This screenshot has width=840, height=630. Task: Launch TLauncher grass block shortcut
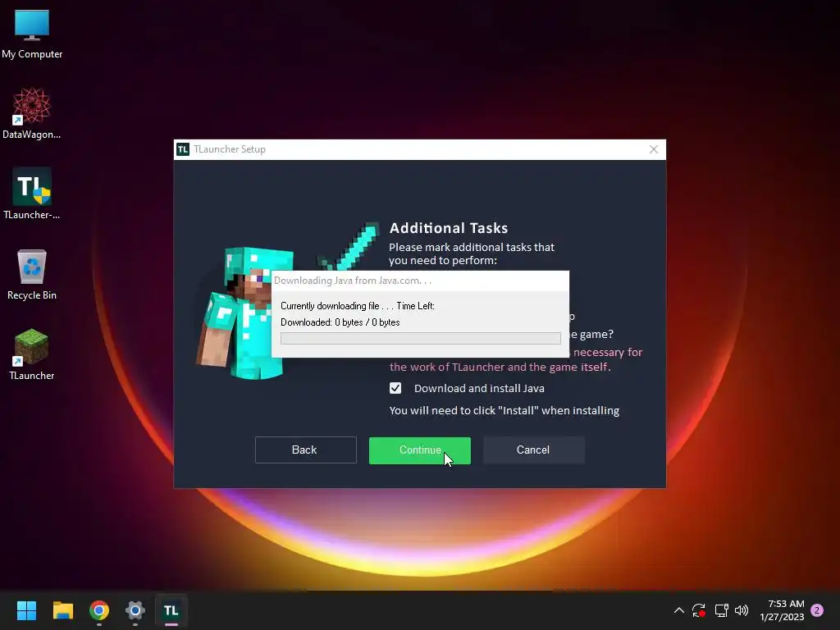click(x=32, y=354)
